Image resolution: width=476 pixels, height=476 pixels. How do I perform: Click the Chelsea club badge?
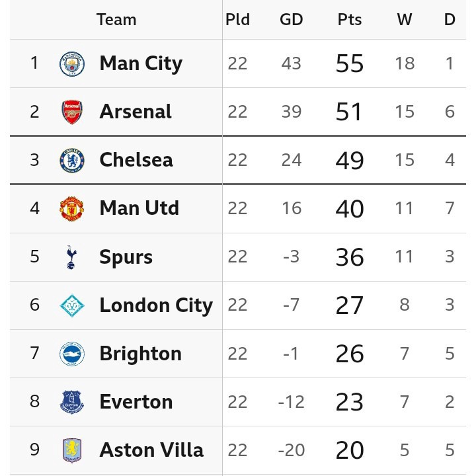72,160
